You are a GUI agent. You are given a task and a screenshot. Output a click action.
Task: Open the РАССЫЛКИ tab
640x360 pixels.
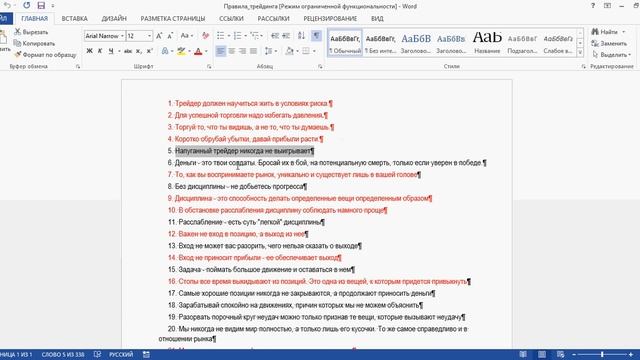pyautogui.click(x=273, y=18)
